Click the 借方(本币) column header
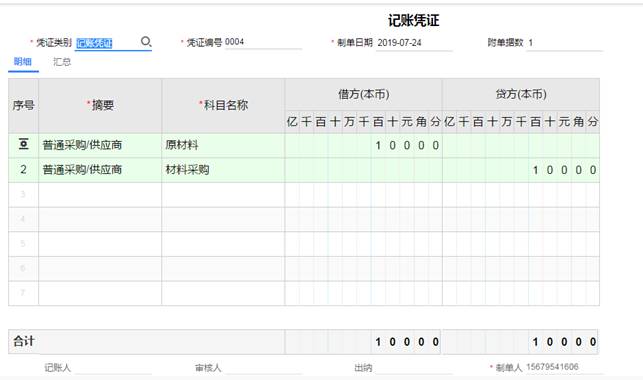This screenshot has height=380, width=643. (363, 94)
